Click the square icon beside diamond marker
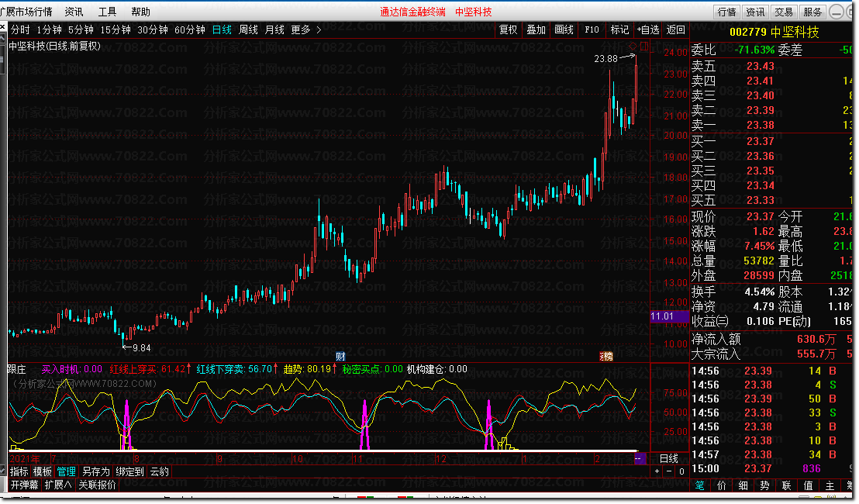The image size is (859, 504). click(643, 46)
